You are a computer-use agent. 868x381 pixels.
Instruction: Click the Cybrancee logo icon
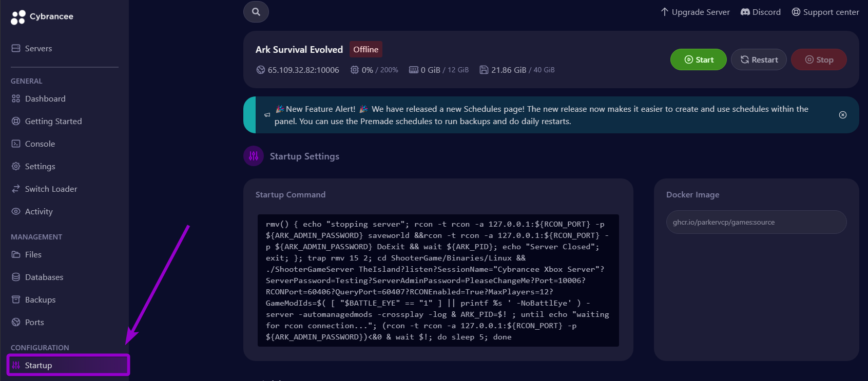(18, 17)
